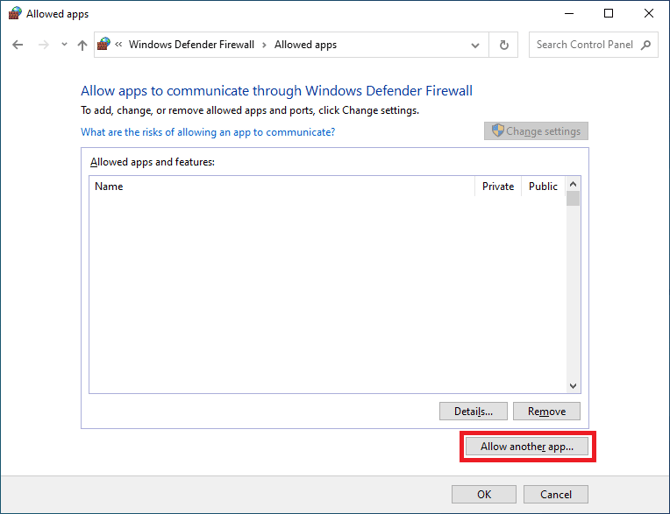Minimize the Allowed apps window
Screen dimensions: 670x514
pos(569,14)
